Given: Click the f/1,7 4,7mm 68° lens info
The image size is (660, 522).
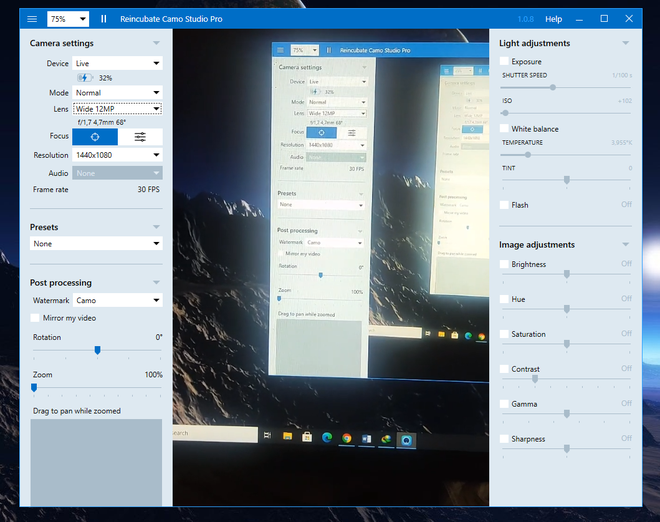Looking at the screenshot, I should (101, 122).
